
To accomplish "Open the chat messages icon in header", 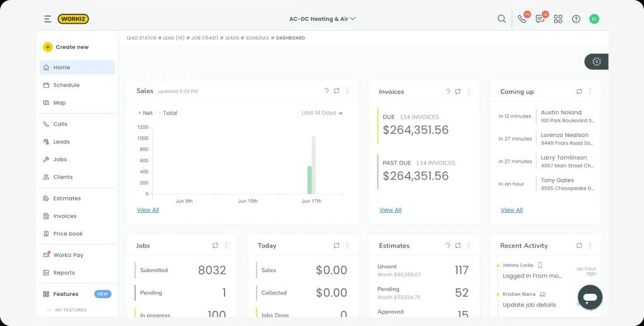I will pyautogui.click(x=540, y=19).
